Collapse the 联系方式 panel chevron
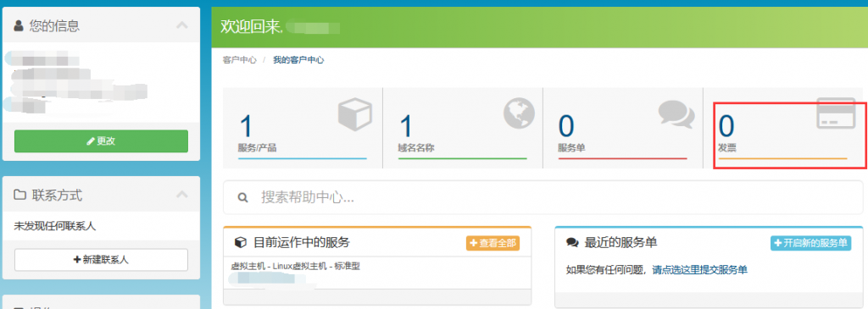 click(181, 195)
